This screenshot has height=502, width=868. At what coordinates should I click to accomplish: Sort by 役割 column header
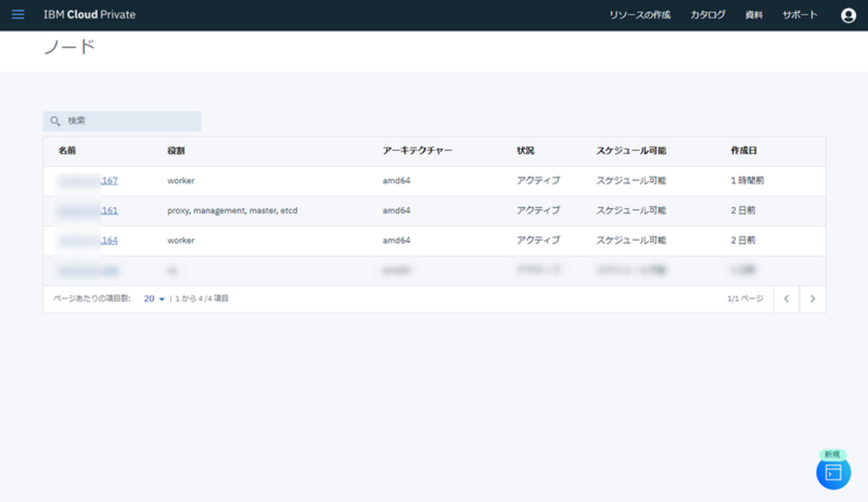pyautogui.click(x=176, y=151)
